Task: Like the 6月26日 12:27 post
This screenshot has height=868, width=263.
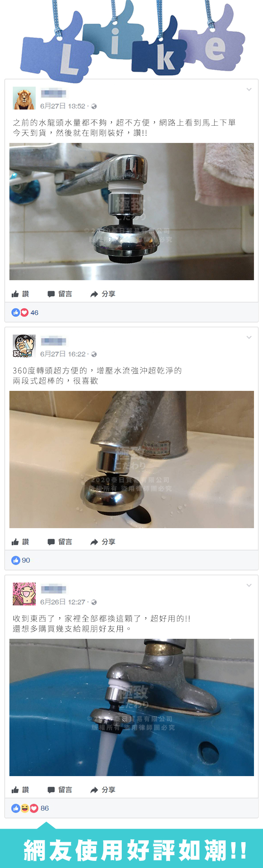Action: [x=20, y=790]
